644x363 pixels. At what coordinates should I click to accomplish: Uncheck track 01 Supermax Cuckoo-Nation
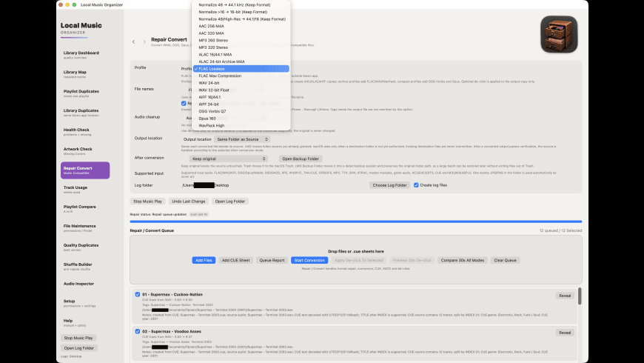point(138,294)
